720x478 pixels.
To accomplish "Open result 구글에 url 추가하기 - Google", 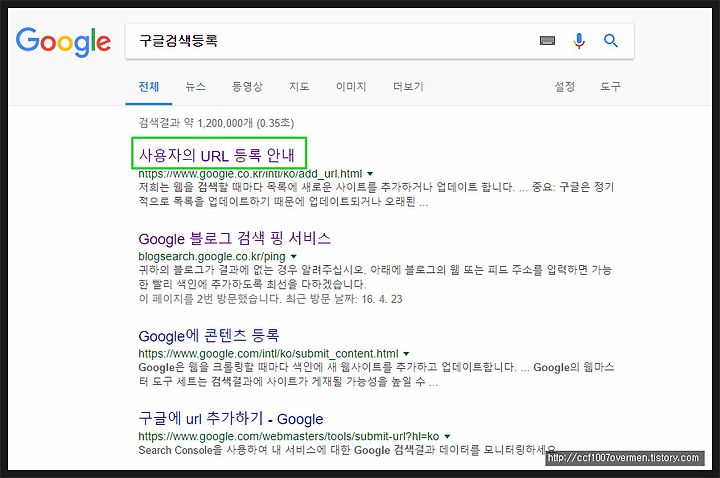I will coord(231,418).
